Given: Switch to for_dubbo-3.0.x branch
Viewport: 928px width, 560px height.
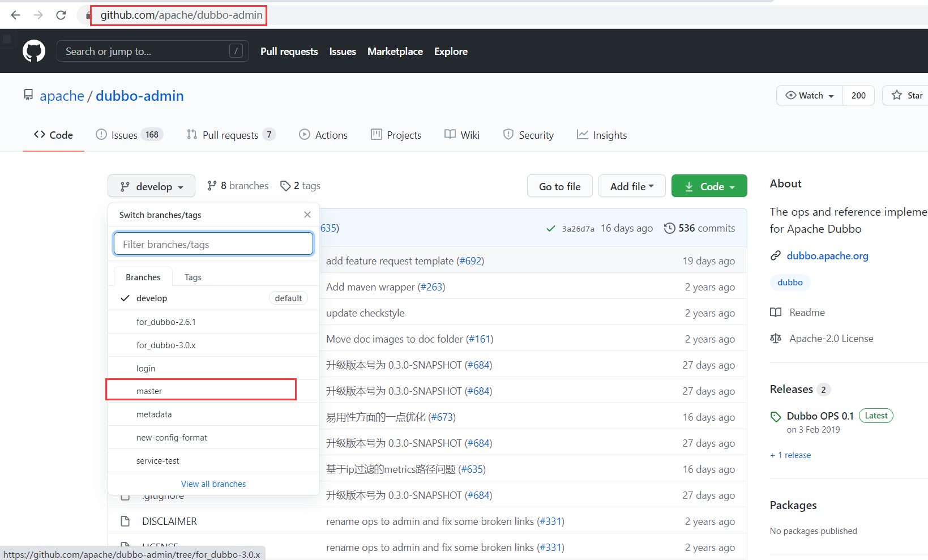Looking at the screenshot, I should pyautogui.click(x=213, y=345).
